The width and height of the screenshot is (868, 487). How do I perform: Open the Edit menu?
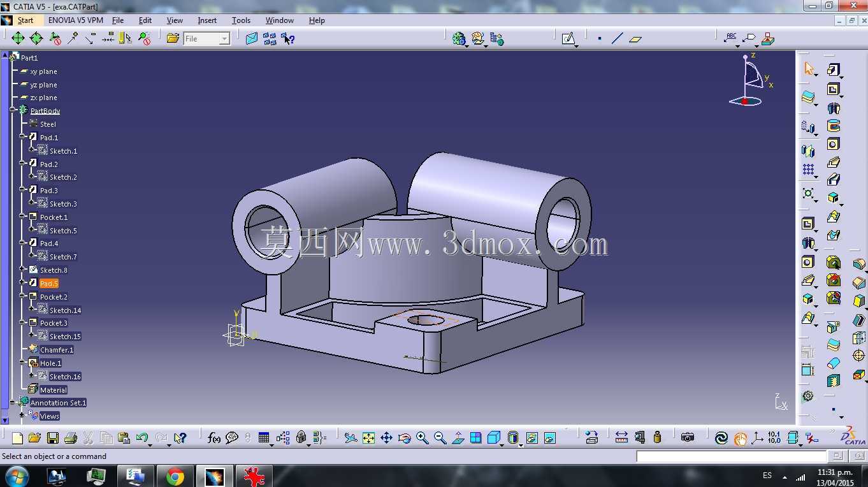(x=145, y=20)
